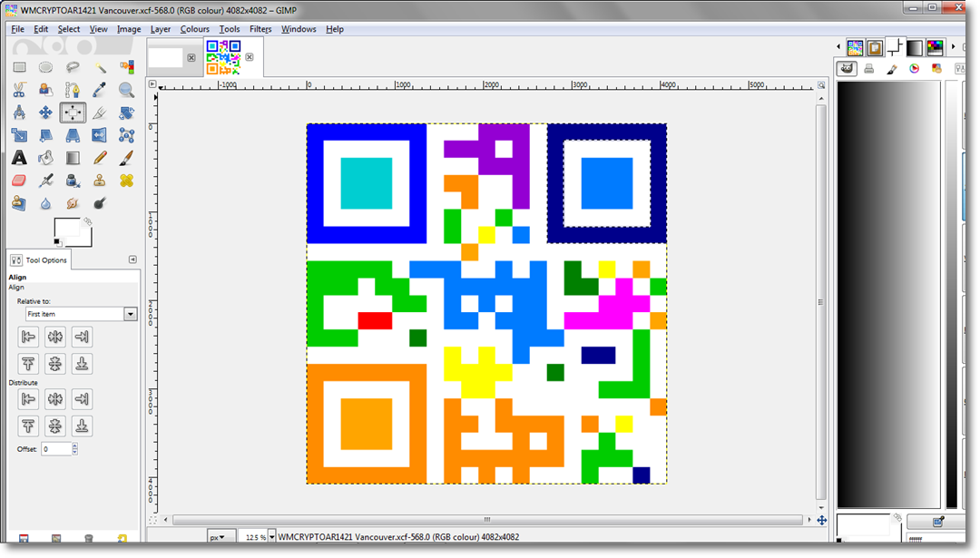
Task: Open the image menu arrow at ruler corner
Action: click(152, 83)
